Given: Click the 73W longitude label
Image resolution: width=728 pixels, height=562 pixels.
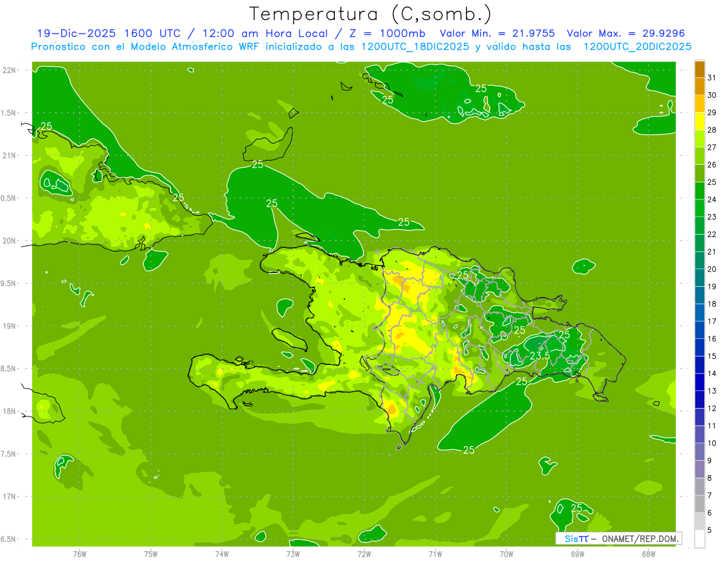Looking at the screenshot, I should tap(293, 554).
